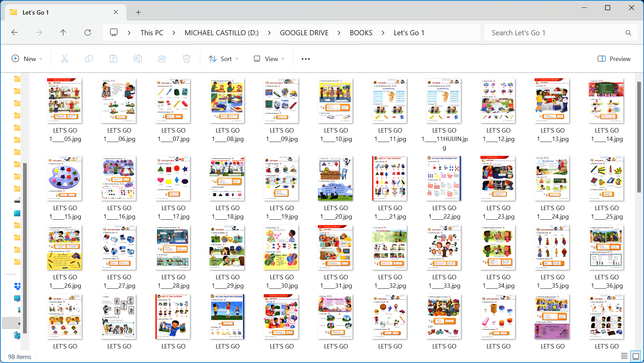Select This PC monitor icon in sidebar

17,299
